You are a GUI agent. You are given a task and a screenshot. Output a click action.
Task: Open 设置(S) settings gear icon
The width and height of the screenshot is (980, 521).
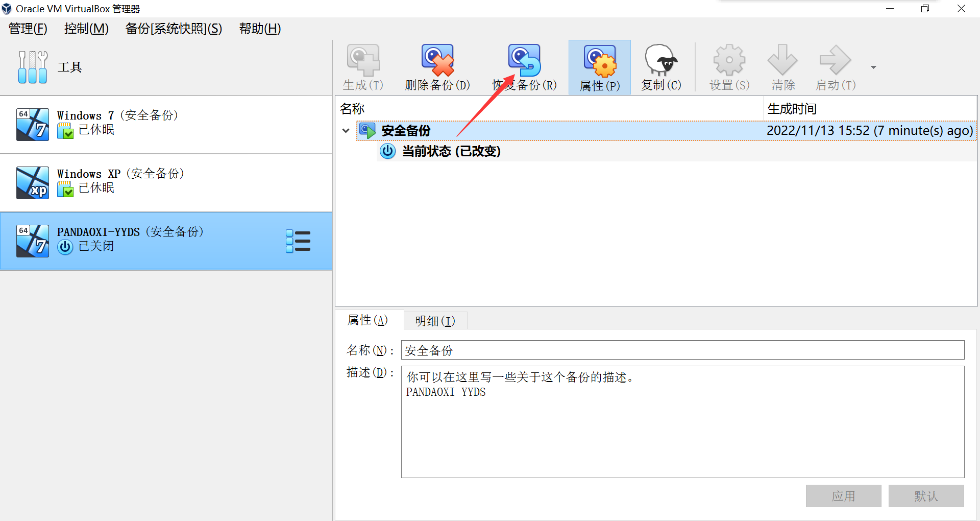coord(729,60)
